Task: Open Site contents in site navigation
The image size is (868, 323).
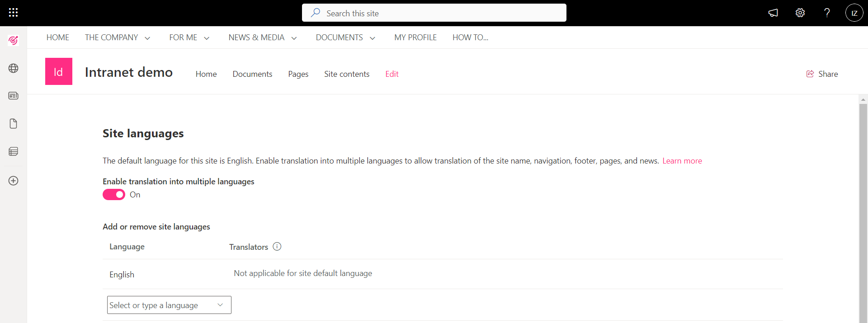Action: tap(346, 74)
